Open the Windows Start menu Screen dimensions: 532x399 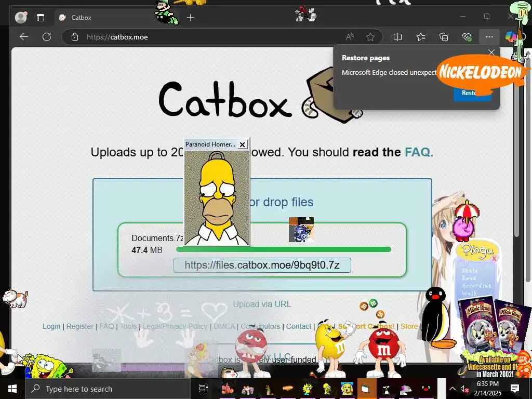click(12, 389)
